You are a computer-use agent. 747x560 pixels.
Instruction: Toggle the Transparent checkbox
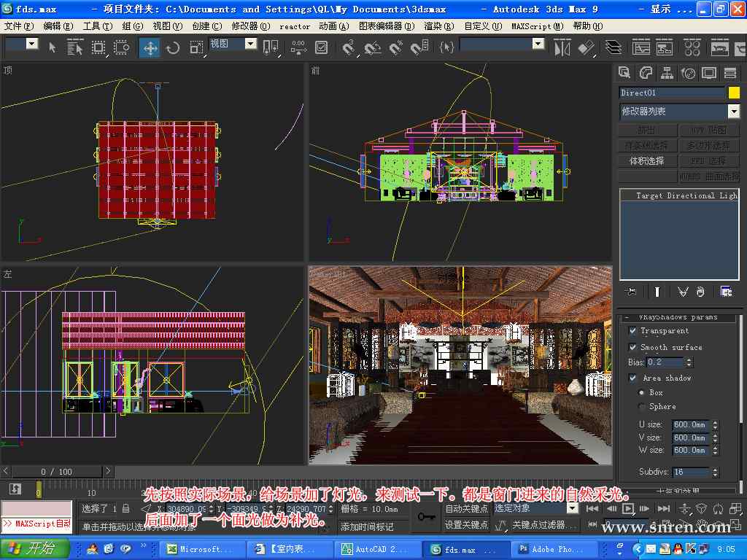[632, 330]
